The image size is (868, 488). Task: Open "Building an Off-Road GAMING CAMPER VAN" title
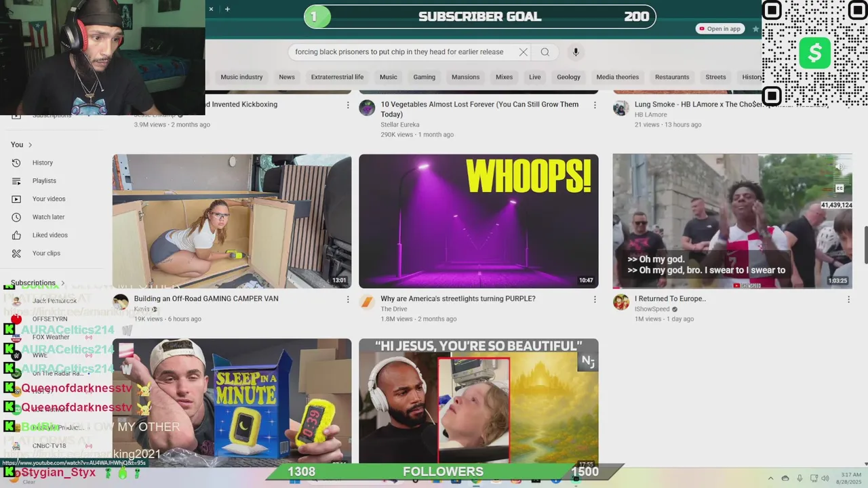click(206, 299)
